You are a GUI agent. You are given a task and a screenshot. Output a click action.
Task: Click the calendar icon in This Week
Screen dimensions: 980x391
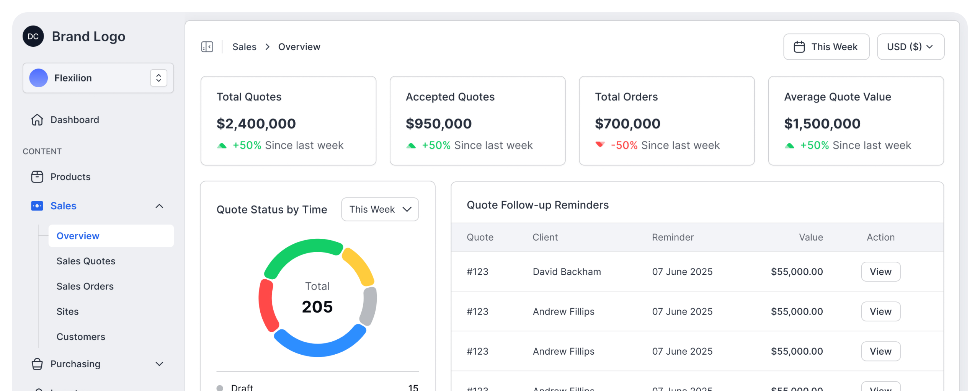point(799,47)
